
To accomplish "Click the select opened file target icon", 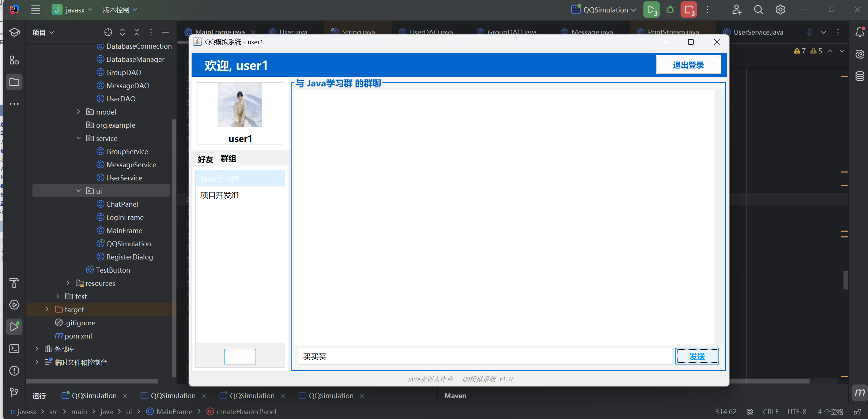I will tap(108, 32).
